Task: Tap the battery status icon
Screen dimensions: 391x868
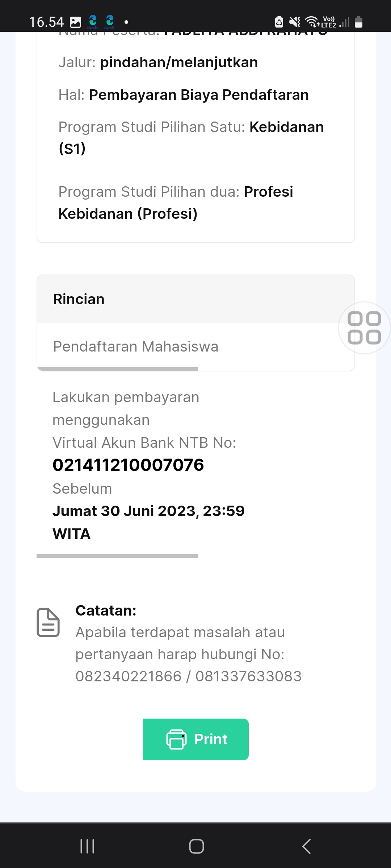Action: pos(358,22)
